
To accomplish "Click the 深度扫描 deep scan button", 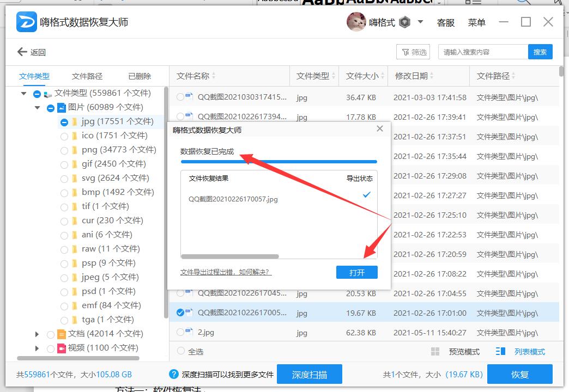I will tap(310, 374).
